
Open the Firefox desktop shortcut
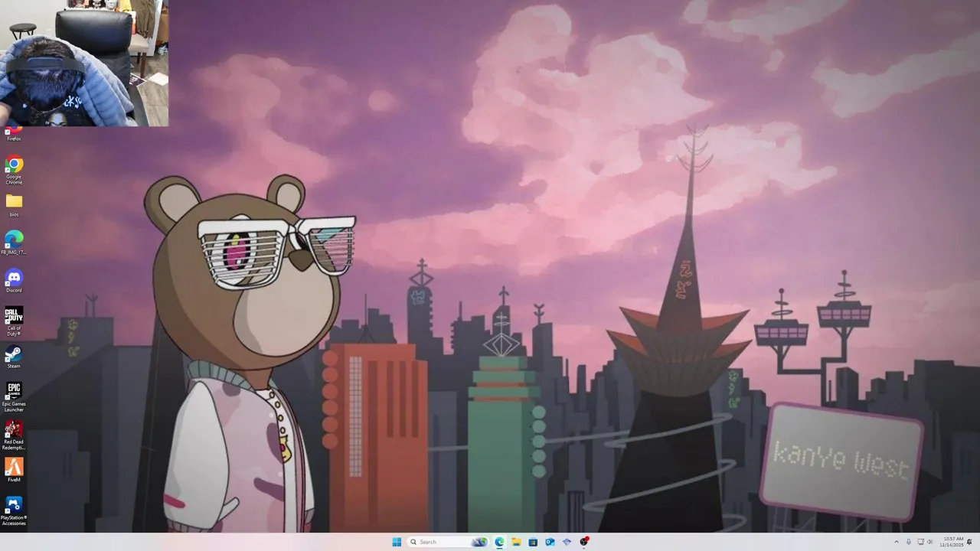14,133
